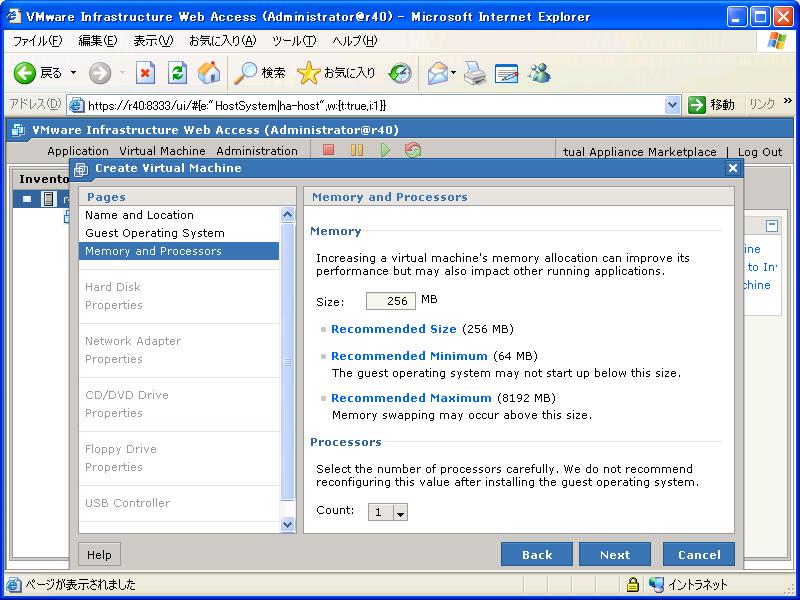800x600 pixels.
Task: Go to the IE Home page icon
Action: click(x=209, y=73)
